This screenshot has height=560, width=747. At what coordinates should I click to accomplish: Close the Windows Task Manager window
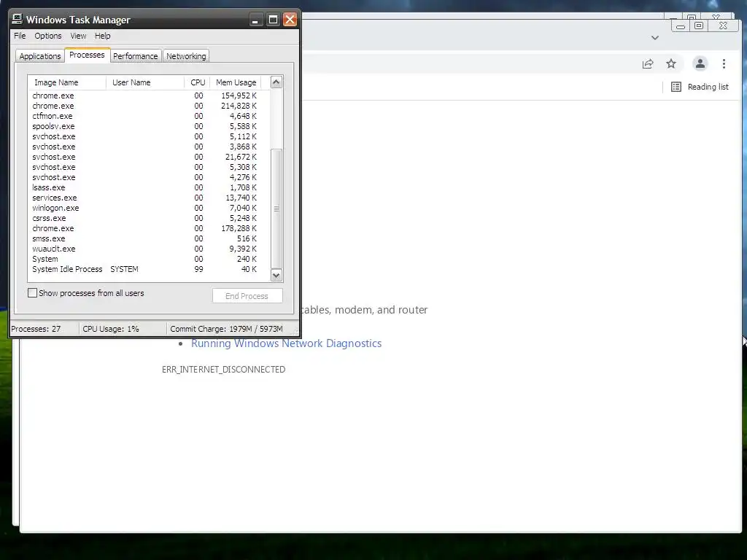290,20
